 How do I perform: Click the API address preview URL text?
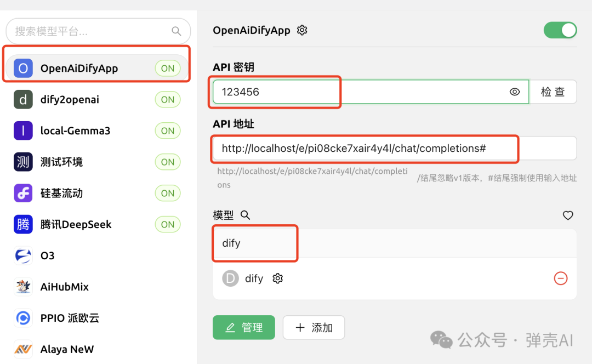[x=312, y=178]
